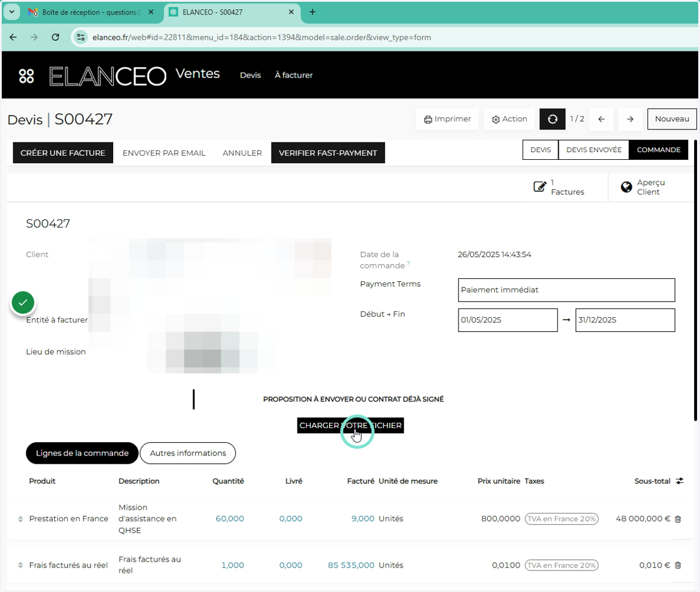700x592 pixels.
Task: Click the green checkmark badge
Action: pos(23,303)
